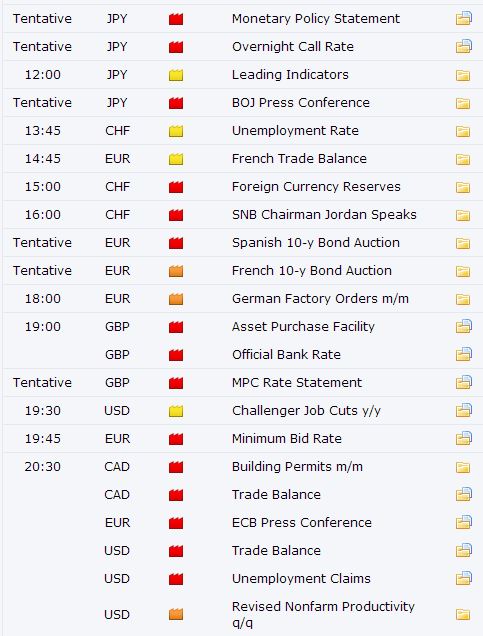Open detail folder for ECB Press Conference
The width and height of the screenshot is (483, 636).
click(464, 522)
